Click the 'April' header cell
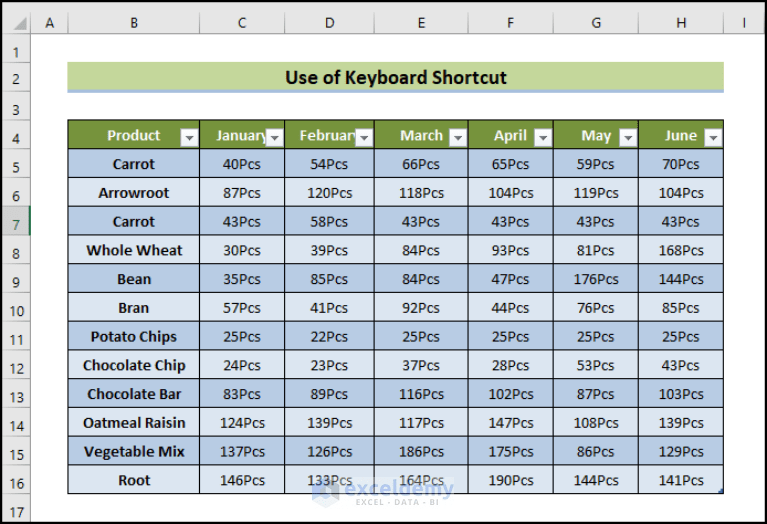The height and width of the screenshot is (524, 767). [511, 135]
